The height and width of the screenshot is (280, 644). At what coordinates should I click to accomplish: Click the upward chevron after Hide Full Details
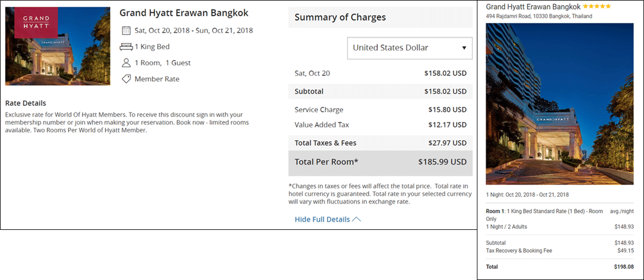(x=357, y=219)
